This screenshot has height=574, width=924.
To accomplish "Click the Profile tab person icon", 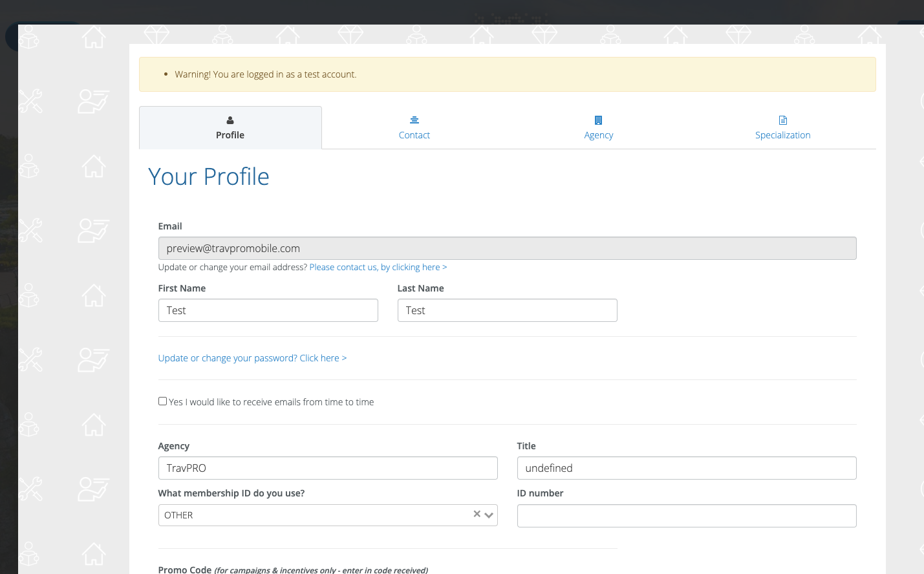I will [230, 120].
